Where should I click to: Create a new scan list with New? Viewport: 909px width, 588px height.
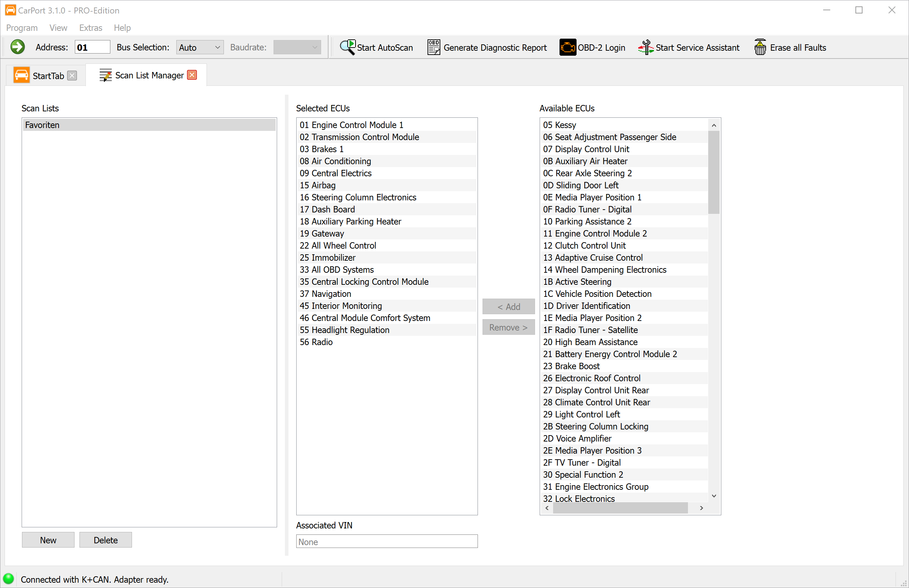pos(48,539)
